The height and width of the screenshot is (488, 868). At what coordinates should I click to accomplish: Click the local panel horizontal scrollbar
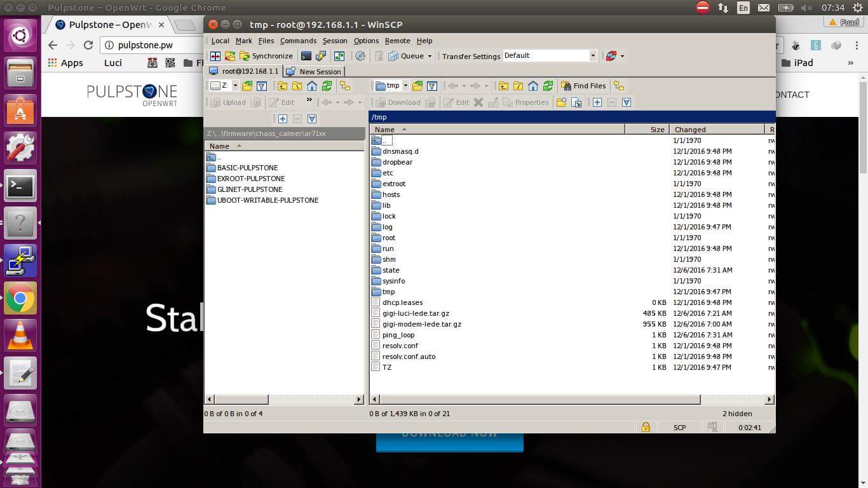coord(242,400)
